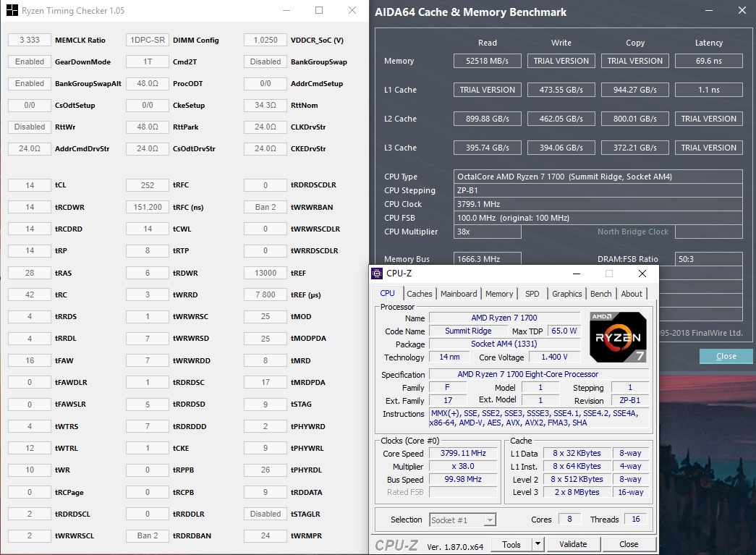Maximize the Ryzen Timing Checker window
Viewport: 756px width, 555px height.
tap(319, 10)
